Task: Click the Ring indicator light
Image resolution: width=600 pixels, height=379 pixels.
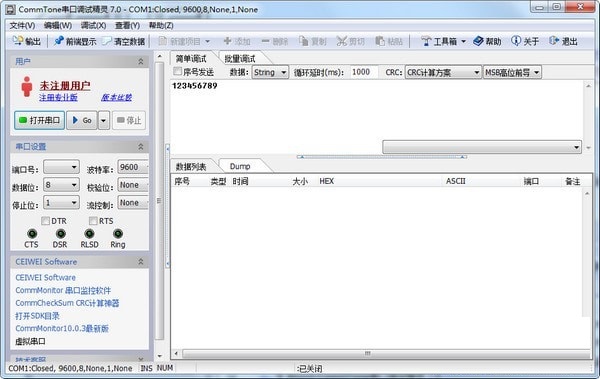Action: (x=118, y=234)
